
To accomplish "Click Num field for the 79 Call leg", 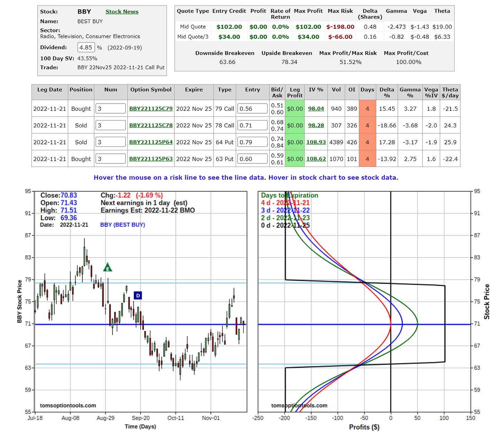I will 111,108.
